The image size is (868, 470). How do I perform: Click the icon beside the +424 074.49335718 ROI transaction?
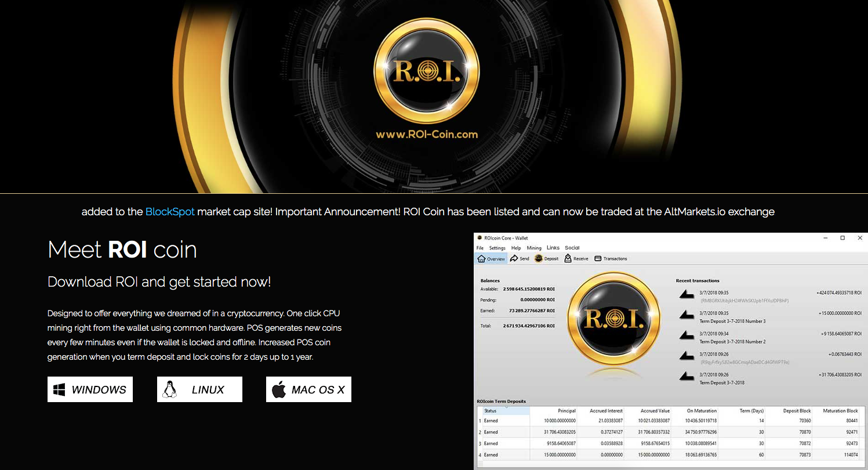click(x=687, y=295)
